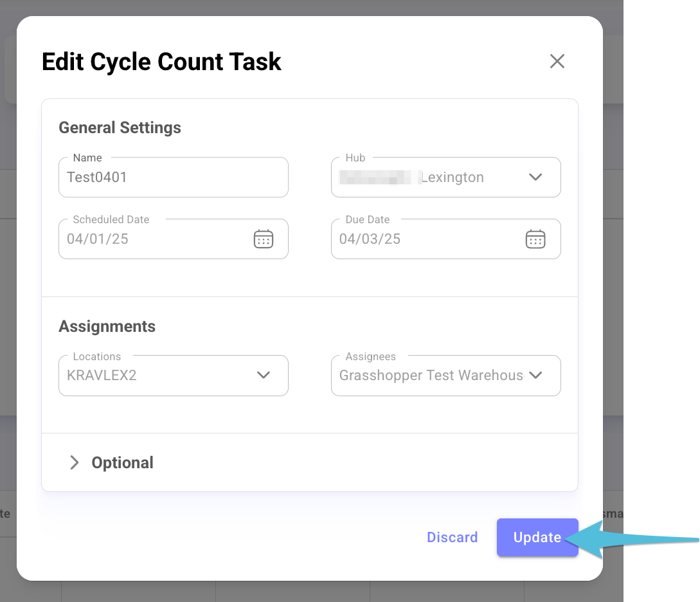The width and height of the screenshot is (700, 602).
Task: Click the chevron beside Optional
Action: 74,462
